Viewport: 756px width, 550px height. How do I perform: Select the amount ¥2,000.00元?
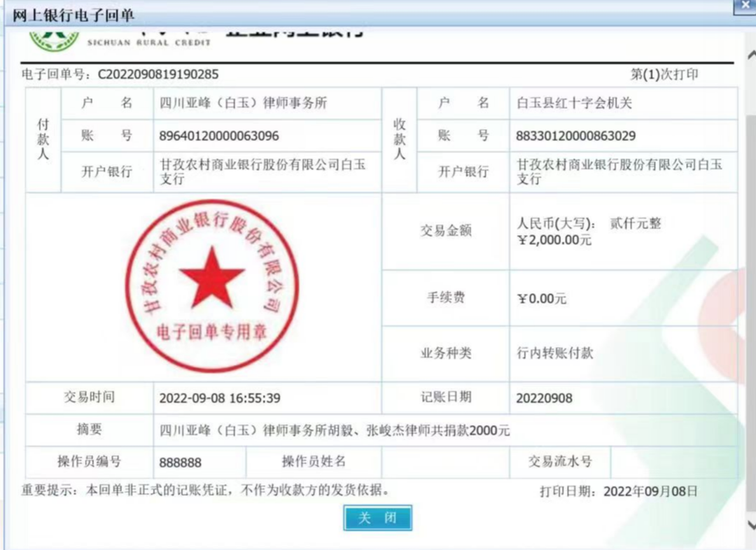pyautogui.click(x=554, y=240)
